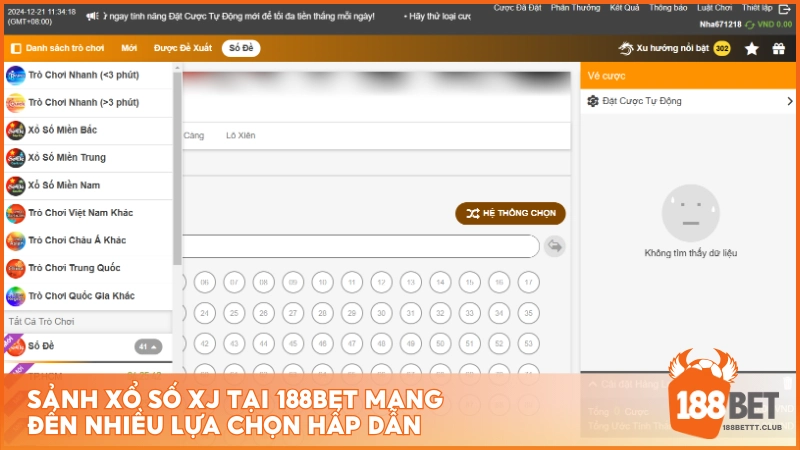Click Xu hướng nổi bật 302 link
Screen dimensions: 800x450
coord(674,48)
